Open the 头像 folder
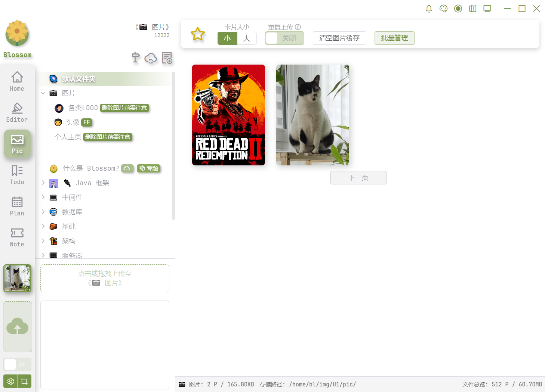Viewport: 545px width, 392px height. click(x=73, y=122)
